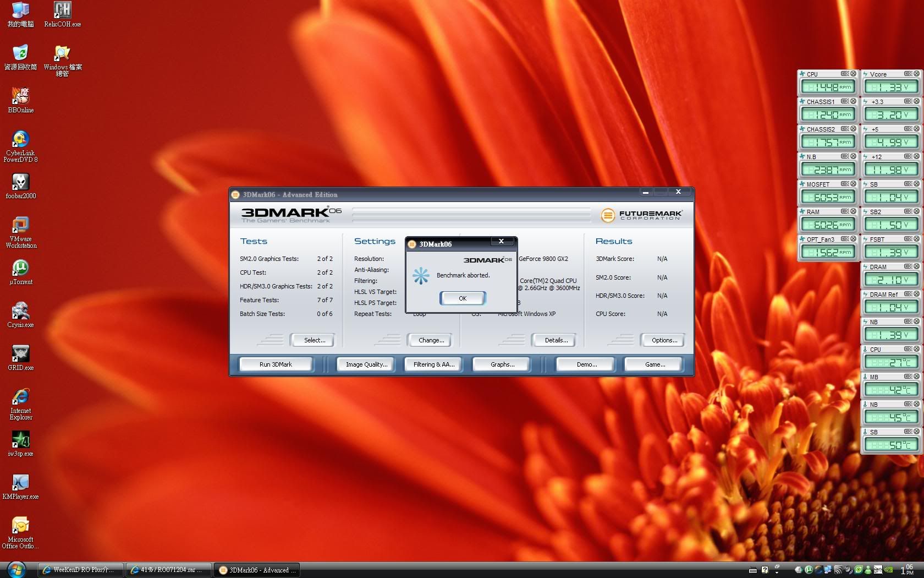Click the NVIDIA tray icon
Image resolution: width=924 pixels, height=578 pixels.
pyautogui.click(x=888, y=570)
